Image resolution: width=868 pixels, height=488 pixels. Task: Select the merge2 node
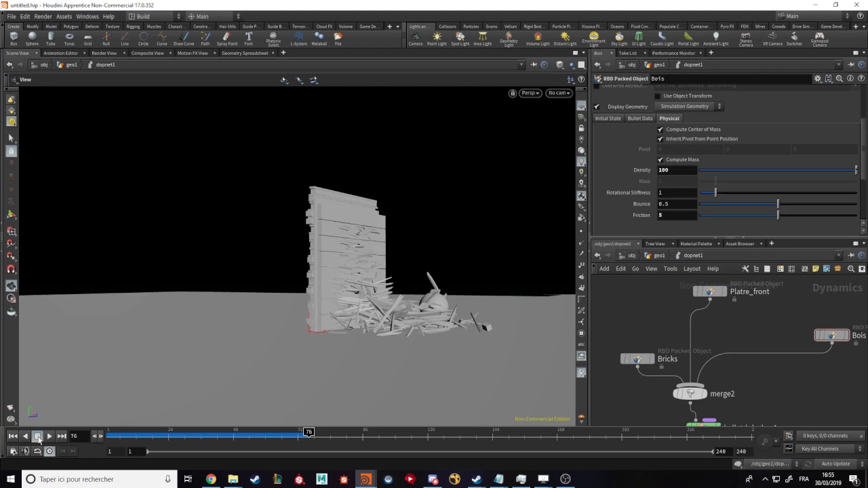tap(690, 393)
